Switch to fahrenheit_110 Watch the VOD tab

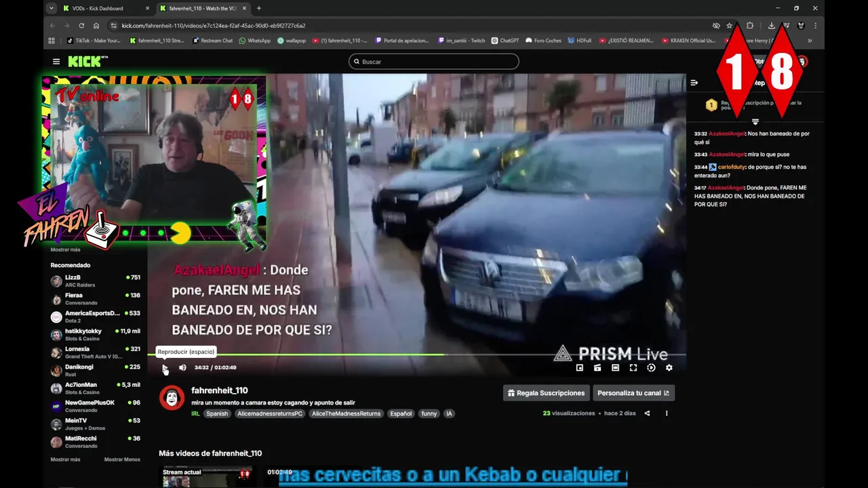click(202, 8)
